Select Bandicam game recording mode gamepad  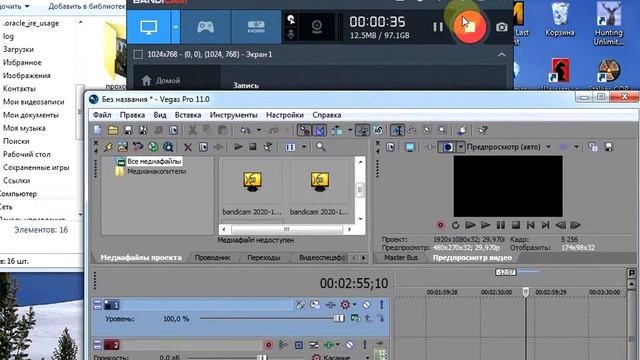coord(205,27)
